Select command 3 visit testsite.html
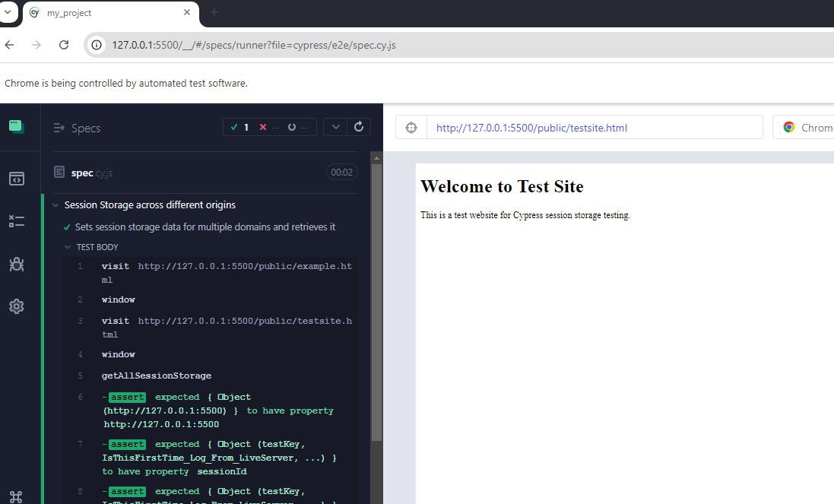Screen dimensions: 834x504 tap(210, 328)
